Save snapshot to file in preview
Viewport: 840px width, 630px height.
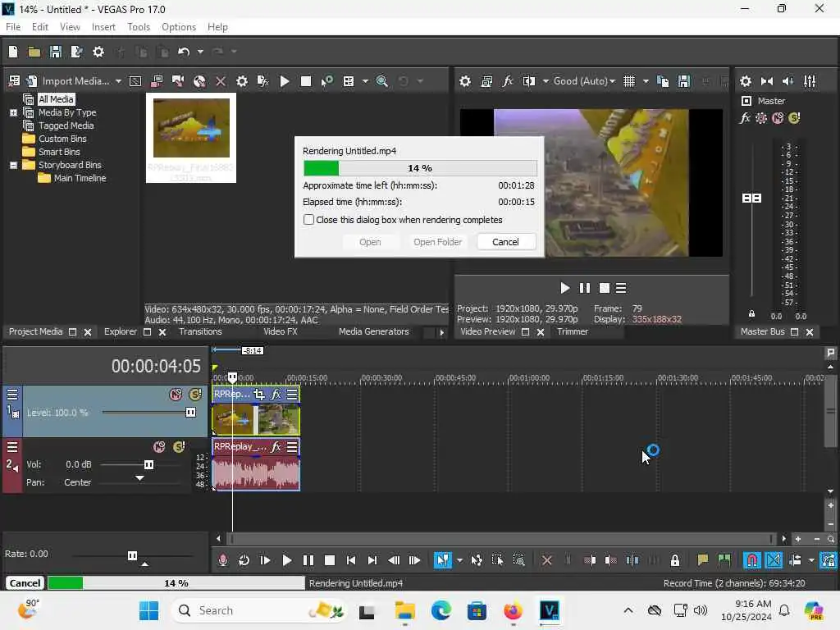point(684,81)
